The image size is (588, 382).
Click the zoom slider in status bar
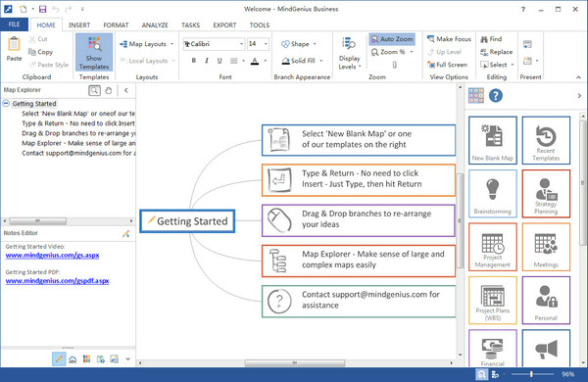(x=532, y=374)
